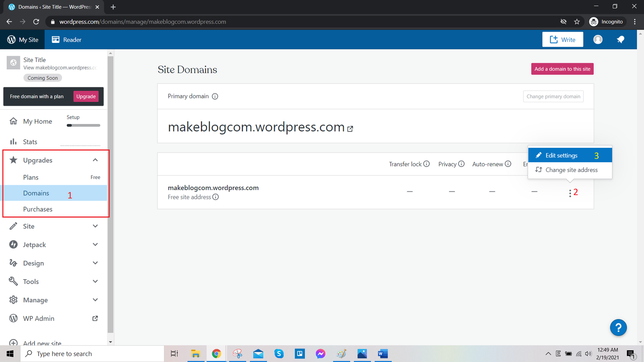Viewport: 644px width, 362px height.
Task: Bookmark this page with the star icon
Action: click(577, 22)
